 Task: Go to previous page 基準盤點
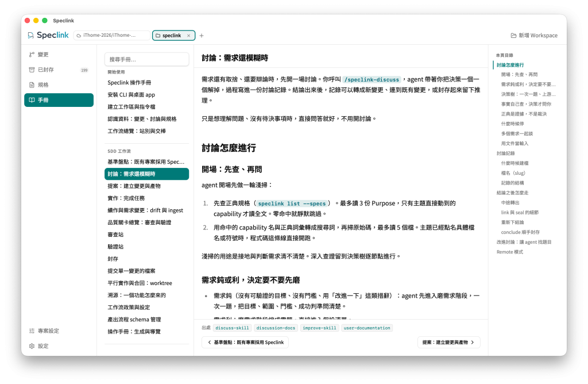245,343
